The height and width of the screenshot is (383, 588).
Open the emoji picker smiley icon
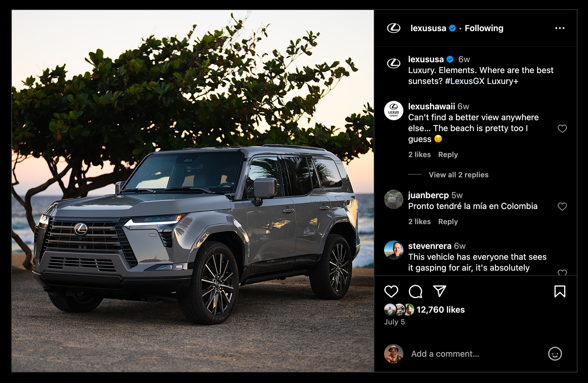pos(555,354)
